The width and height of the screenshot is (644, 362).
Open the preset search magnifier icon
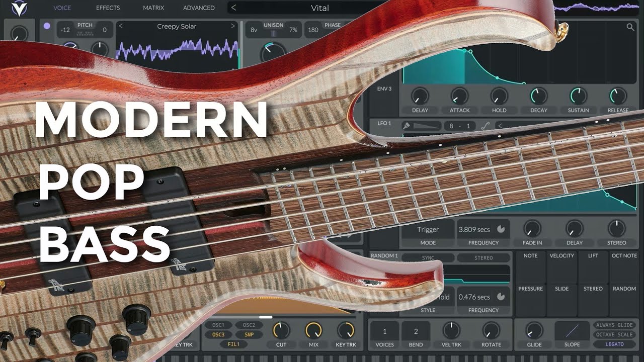coord(630,27)
